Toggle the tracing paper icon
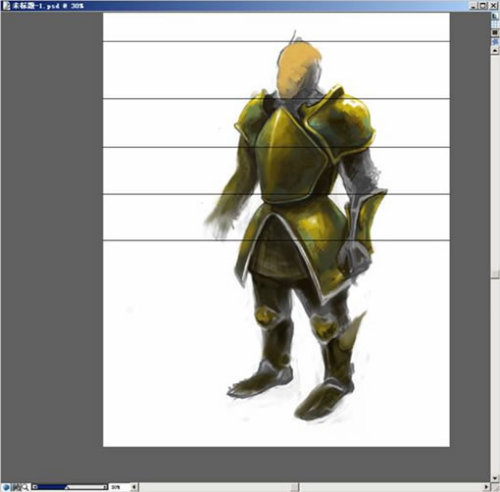 pyautogui.click(x=495, y=16)
